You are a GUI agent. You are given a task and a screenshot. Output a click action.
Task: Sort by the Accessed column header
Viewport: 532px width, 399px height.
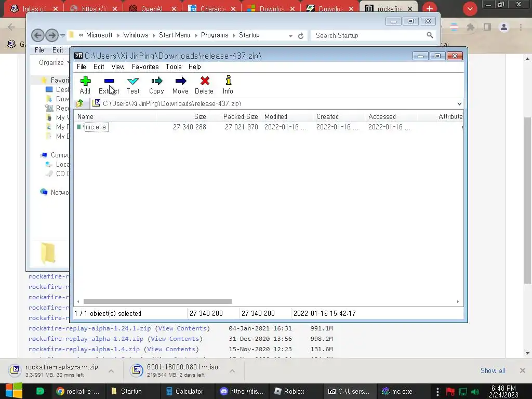(391, 116)
